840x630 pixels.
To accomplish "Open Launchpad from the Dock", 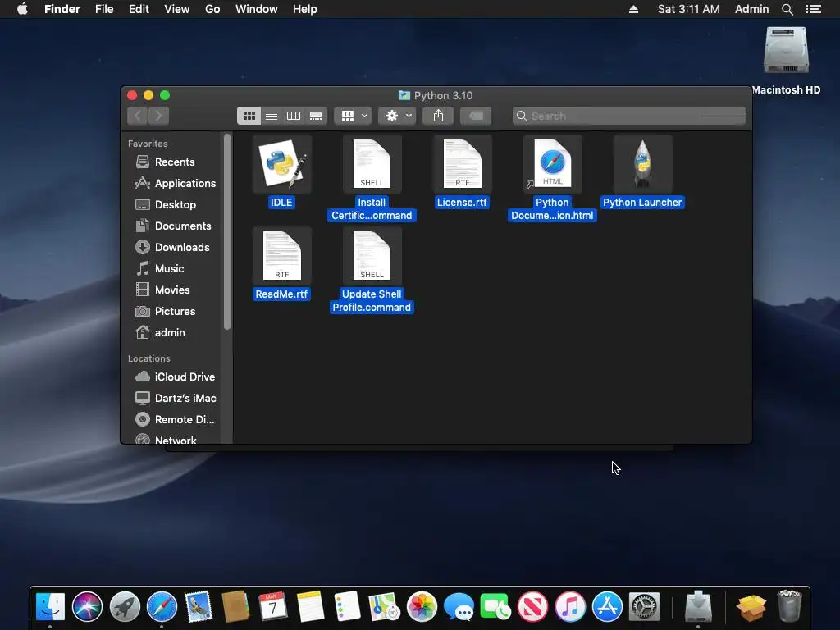I will click(125, 607).
